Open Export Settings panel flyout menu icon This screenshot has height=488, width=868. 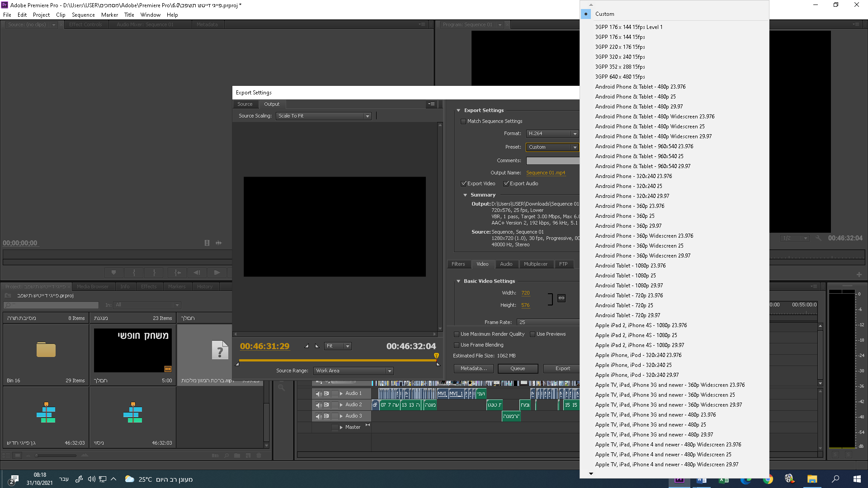[x=431, y=104]
